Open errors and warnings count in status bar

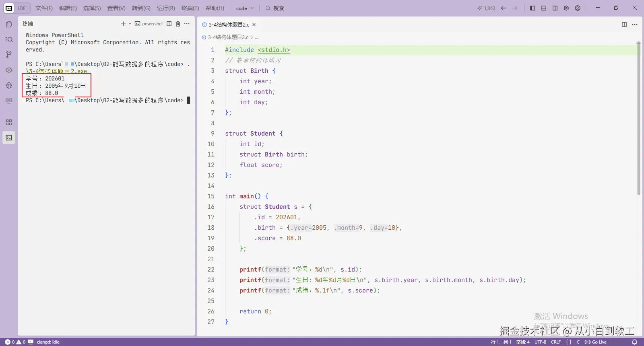[x=15, y=342]
